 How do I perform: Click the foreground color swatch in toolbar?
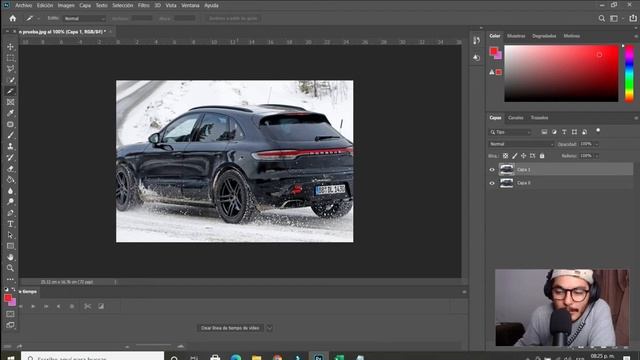coord(8,298)
